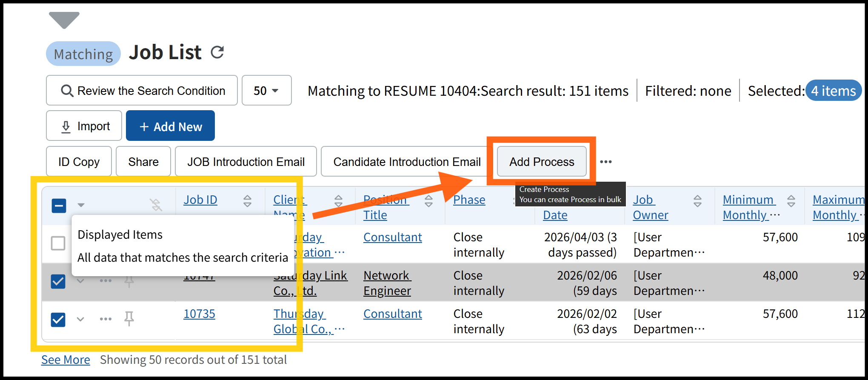
Task: Sort by Job ID column arrows
Action: (247, 201)
